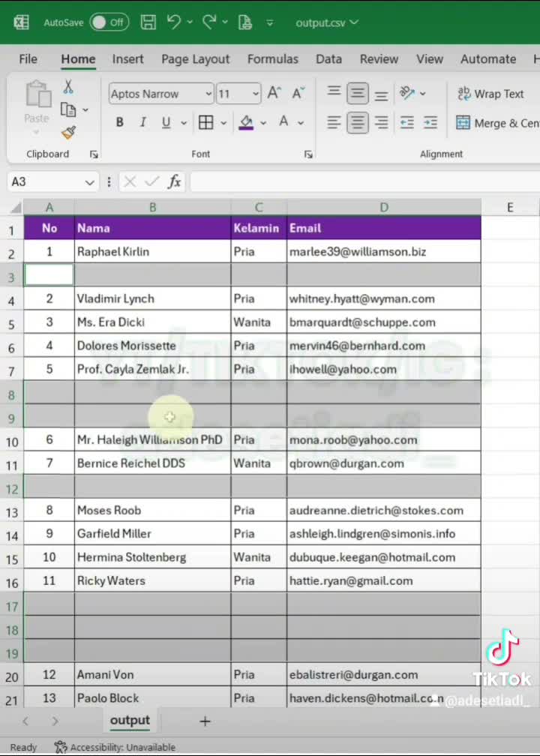
Task: Toggle the AutoSave switch
Action: pyautogui.click(x=109, y=22)
